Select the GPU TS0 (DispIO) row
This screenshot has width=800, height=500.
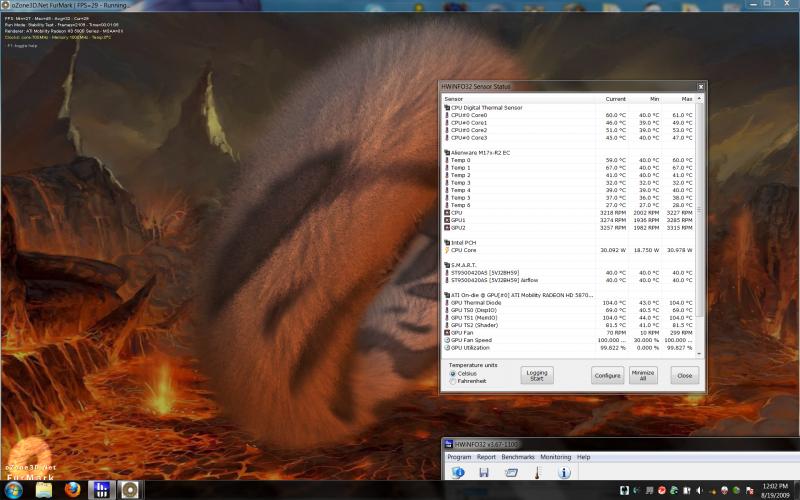coord(568,310)
